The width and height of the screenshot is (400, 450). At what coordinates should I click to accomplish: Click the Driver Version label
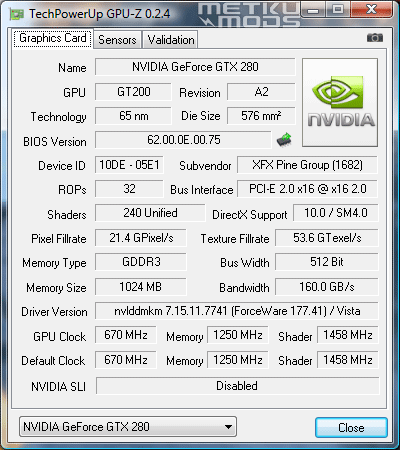pos(54,312)
